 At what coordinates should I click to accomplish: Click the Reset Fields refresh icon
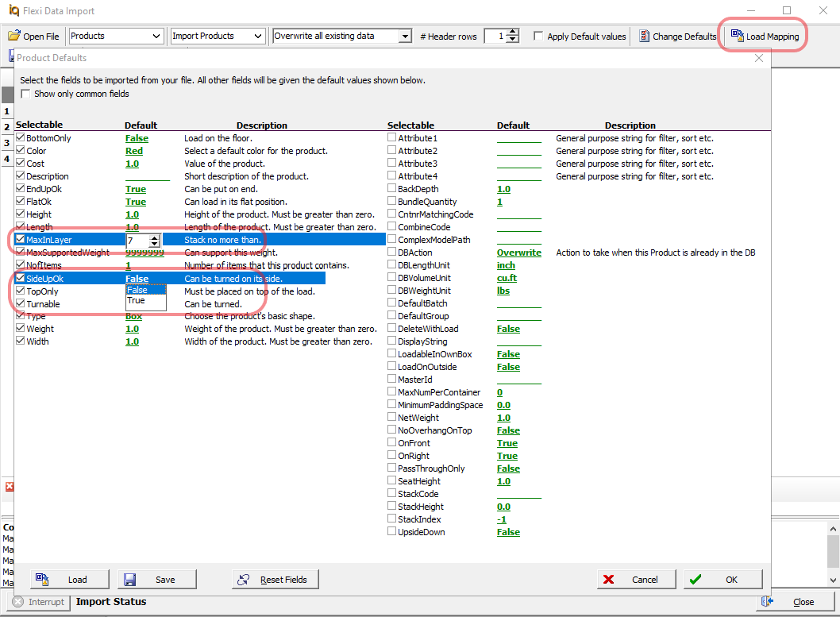click(x=244, y=579)
